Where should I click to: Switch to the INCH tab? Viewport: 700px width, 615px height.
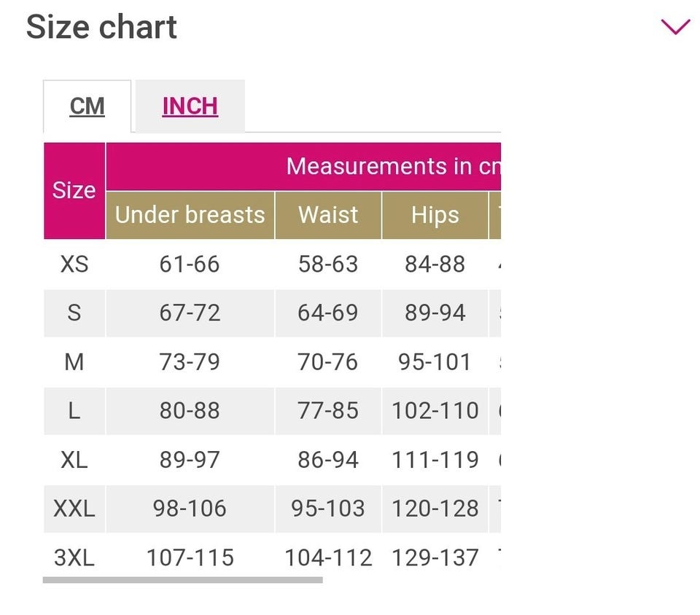pyautogui.click(x=190, y=106)
